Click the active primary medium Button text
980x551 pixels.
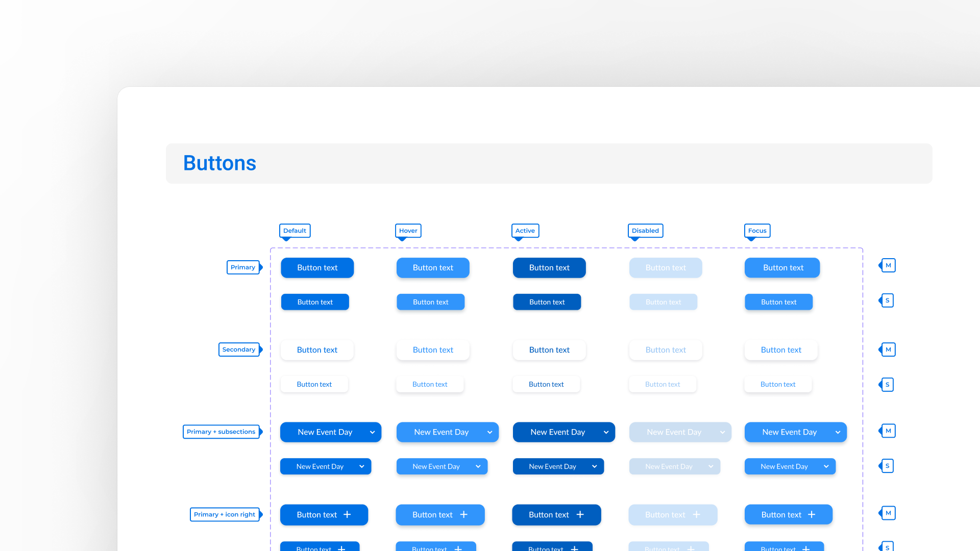pos(549,268)
